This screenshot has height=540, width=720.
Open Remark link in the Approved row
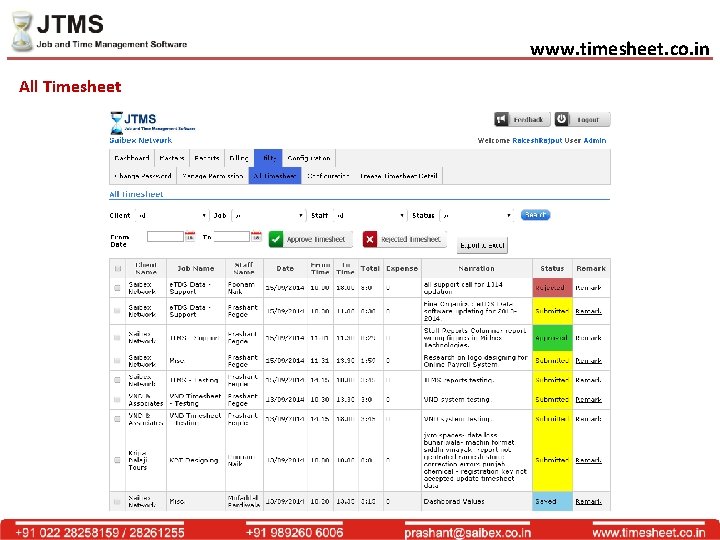[588, 338]
